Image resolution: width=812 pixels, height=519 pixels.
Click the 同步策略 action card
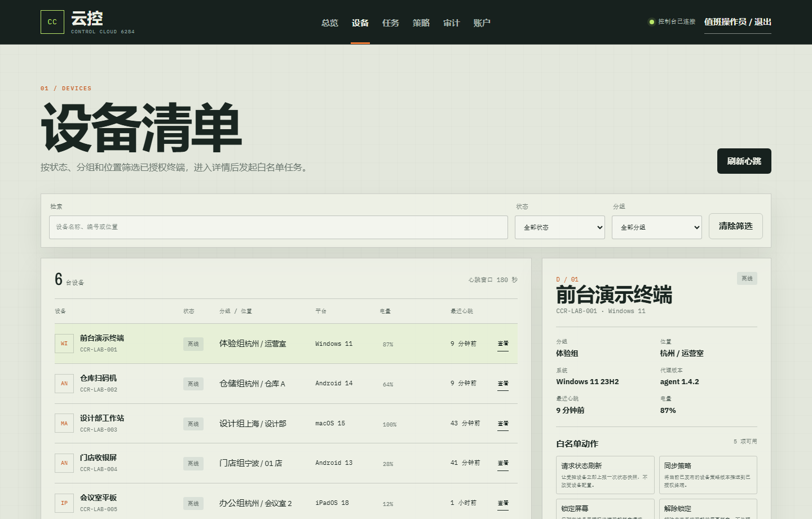click(708, 475)
